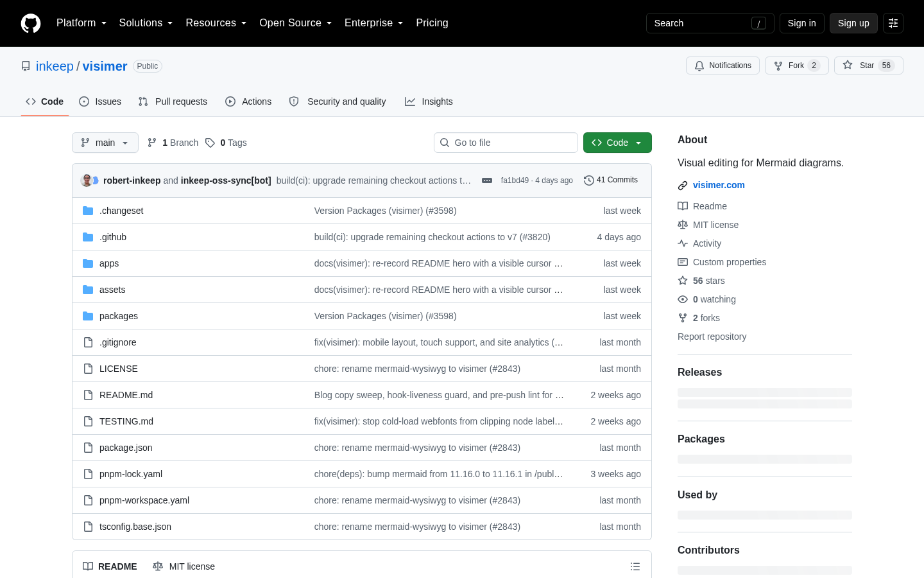Screen dimensions: 924x578
Task: Star the visimer repository
Action: tap(869, 66)
